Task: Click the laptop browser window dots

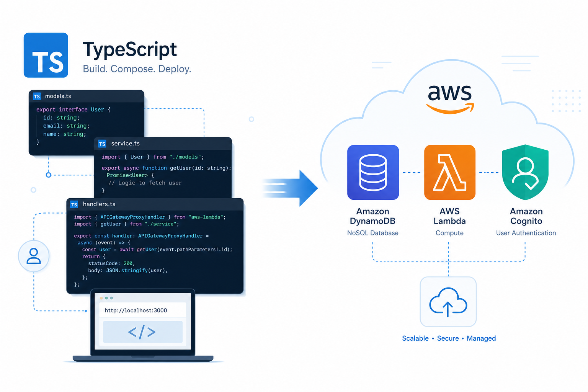Action: click(x=106, y=298)
